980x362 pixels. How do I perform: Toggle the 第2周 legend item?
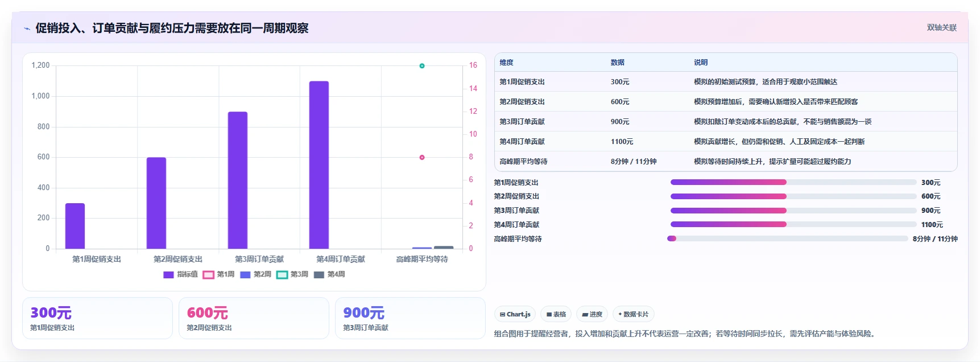point(255,274)
